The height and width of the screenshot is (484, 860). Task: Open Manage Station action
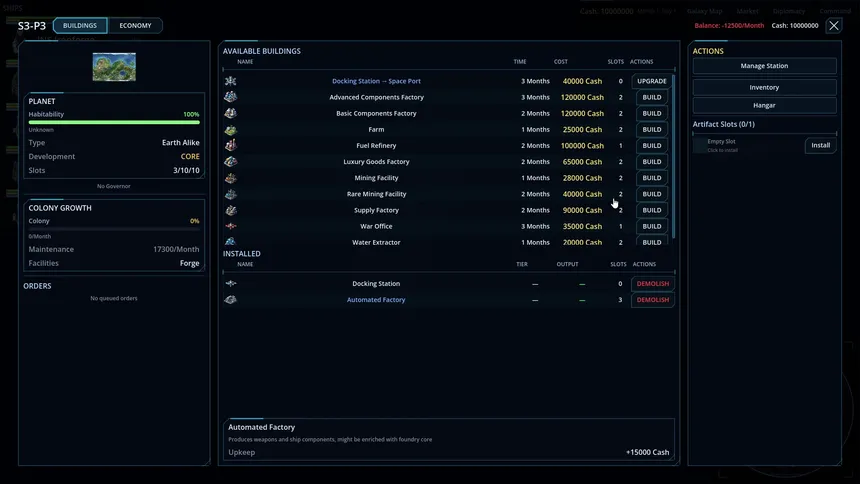764,66
